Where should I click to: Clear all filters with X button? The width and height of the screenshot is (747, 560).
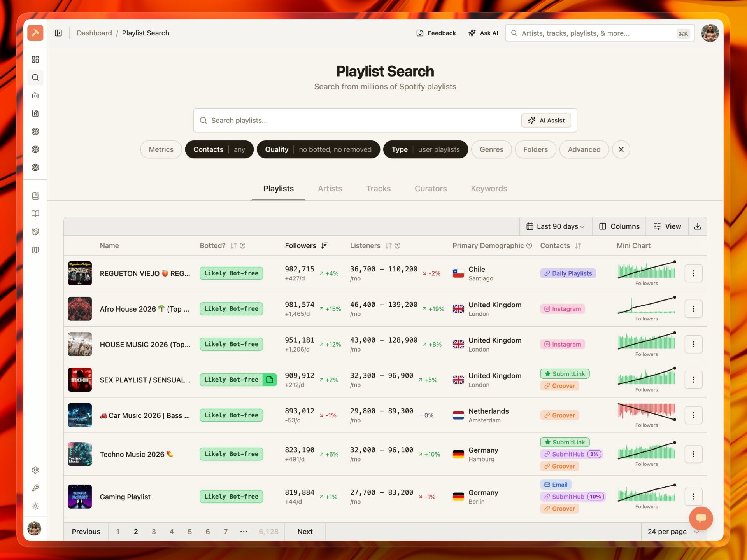(x=621, y=149)
